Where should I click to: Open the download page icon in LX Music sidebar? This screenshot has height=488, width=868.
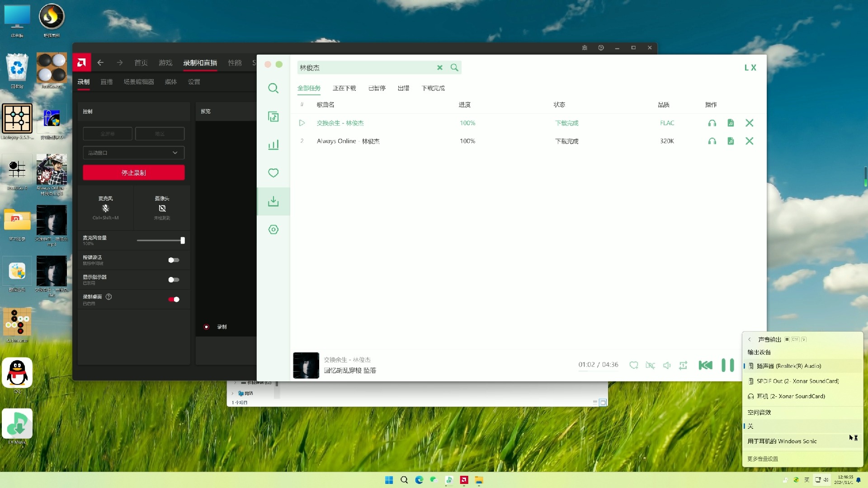[273, 201]
